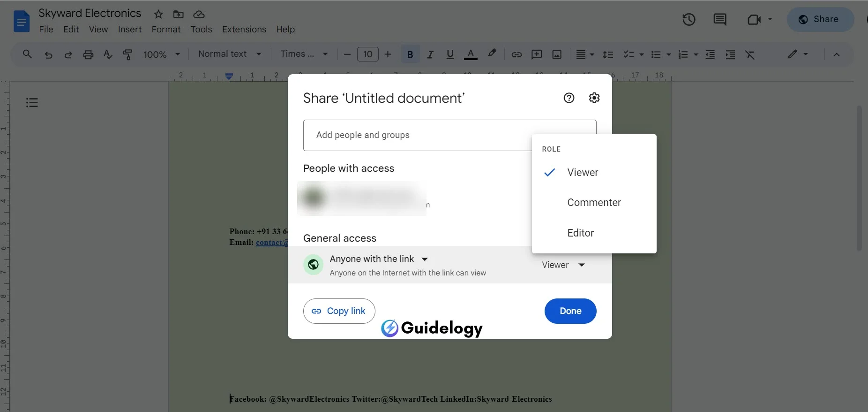Viewport: 868px width, 412px height.
Task: Click the print icon
Action: 88,55
